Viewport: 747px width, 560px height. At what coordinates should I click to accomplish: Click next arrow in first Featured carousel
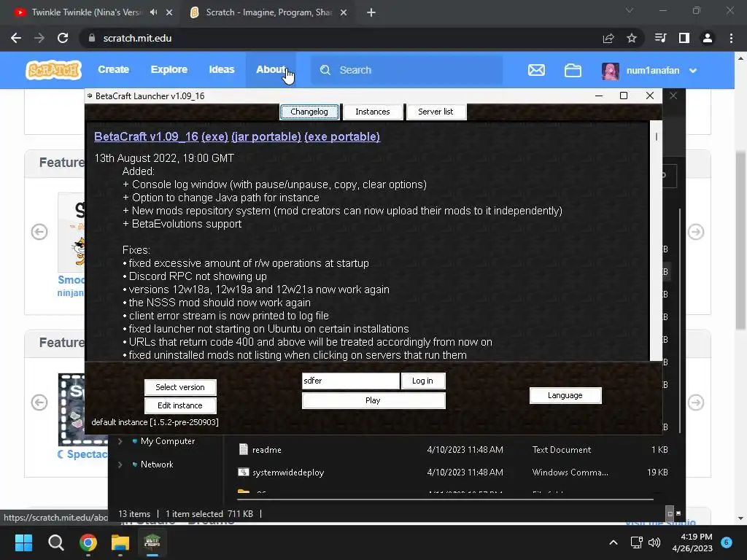(x=695, y=232)
